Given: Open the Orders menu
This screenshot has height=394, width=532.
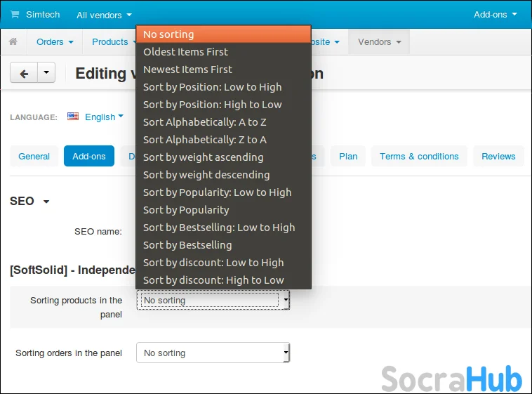Looking at the screenshot, I should pos(55,42).
